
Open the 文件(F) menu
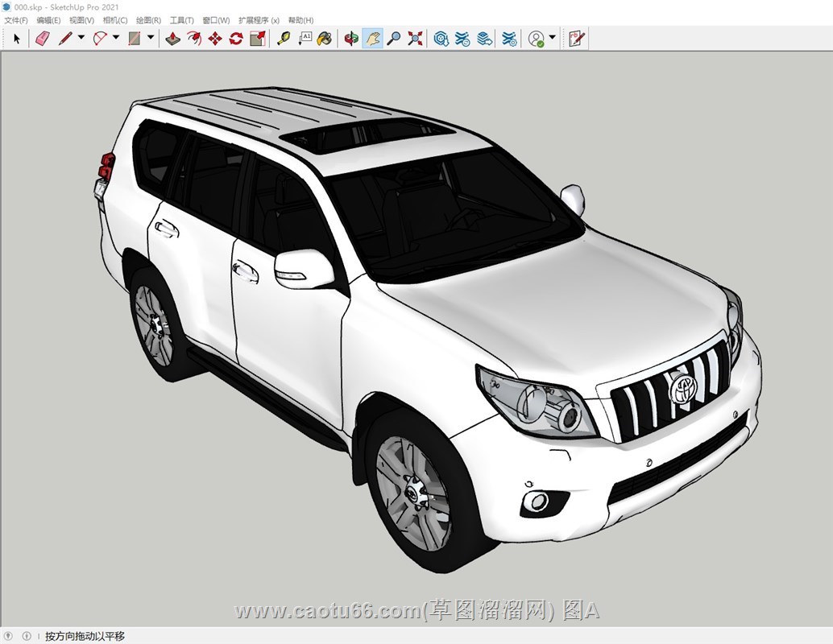[x=16, y=20]
